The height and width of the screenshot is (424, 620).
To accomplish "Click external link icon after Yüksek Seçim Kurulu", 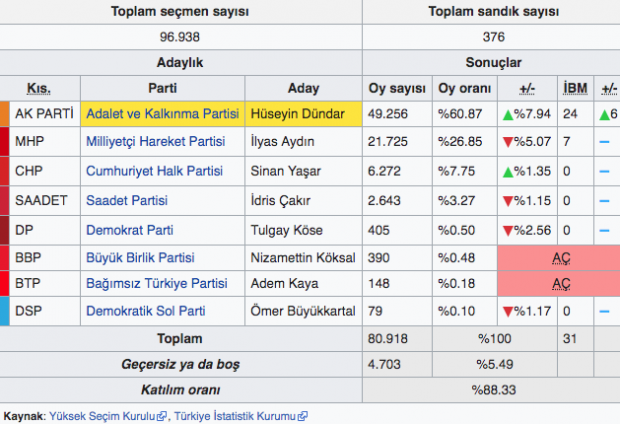I will point(161,415).
